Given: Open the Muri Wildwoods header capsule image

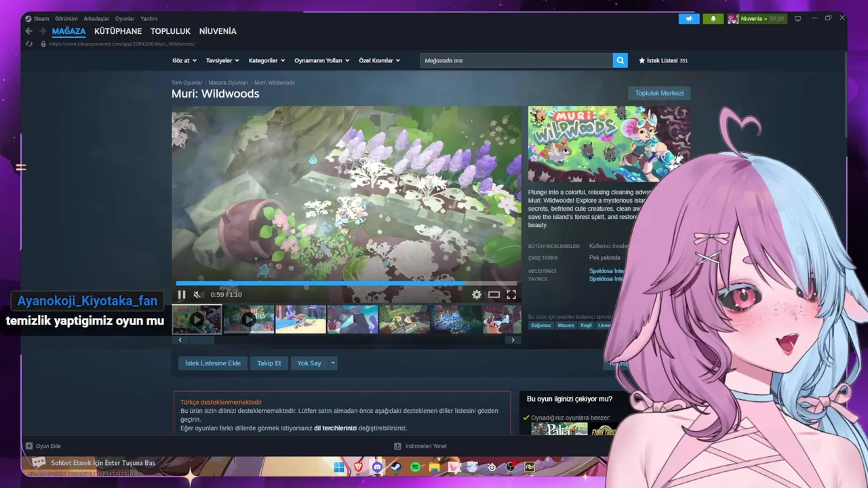Looking at the screenshot, I should coord(609,144).
